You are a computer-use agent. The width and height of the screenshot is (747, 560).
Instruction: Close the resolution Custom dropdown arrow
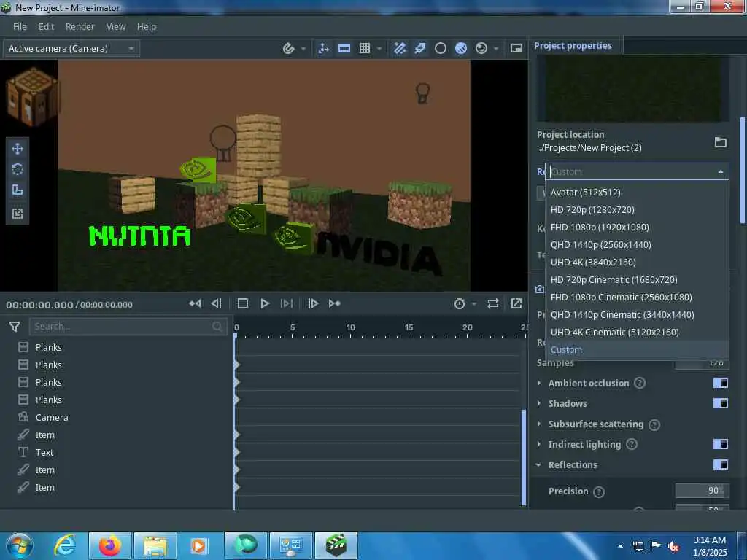[x=720, y=172]
